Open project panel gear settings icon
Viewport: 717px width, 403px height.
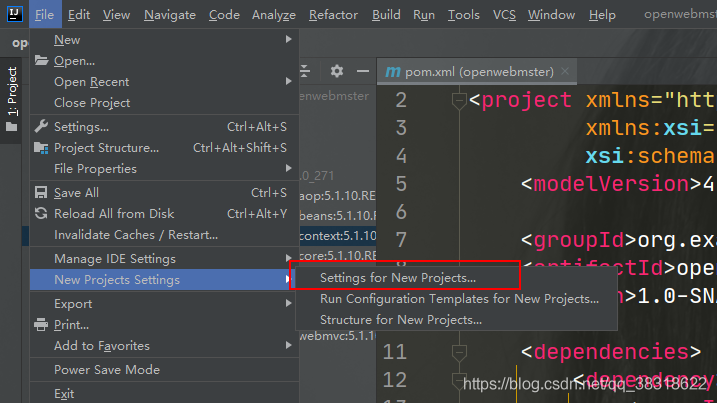pyautogui.click(x=337, y=71)
